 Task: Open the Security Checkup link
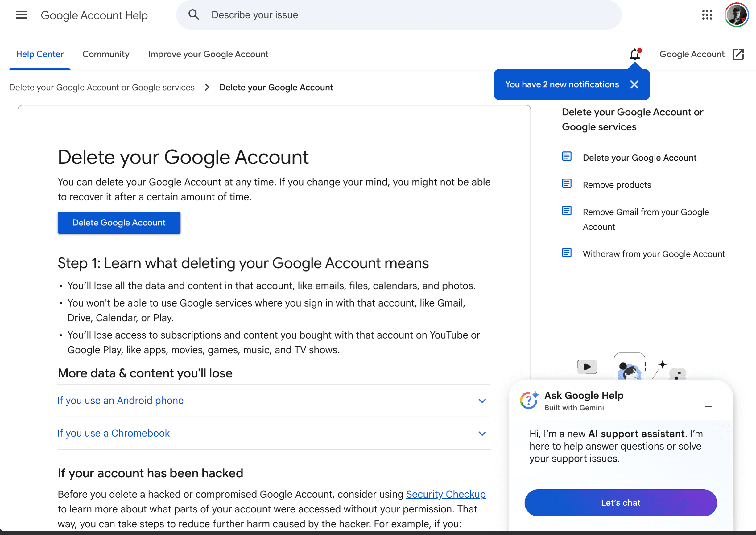[446, 494]
